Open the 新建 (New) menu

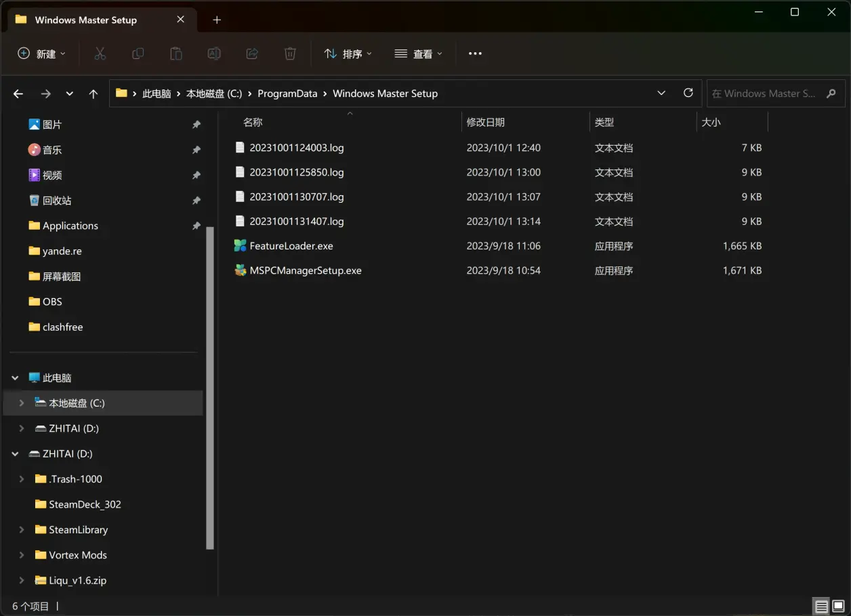click(x=41, y=54)
